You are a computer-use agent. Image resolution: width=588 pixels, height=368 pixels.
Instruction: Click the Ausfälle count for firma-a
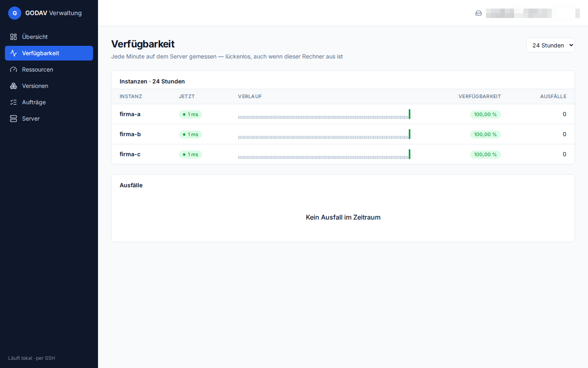tap(564, 114)
